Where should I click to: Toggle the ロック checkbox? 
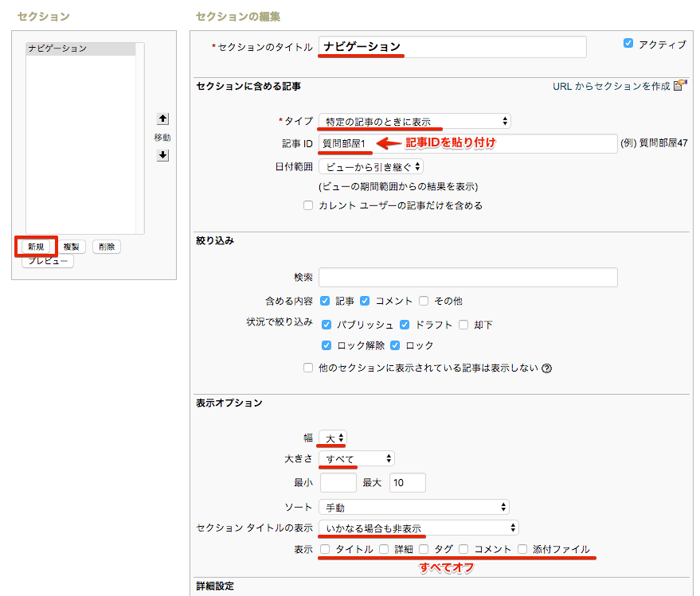(x=395, y=345)
